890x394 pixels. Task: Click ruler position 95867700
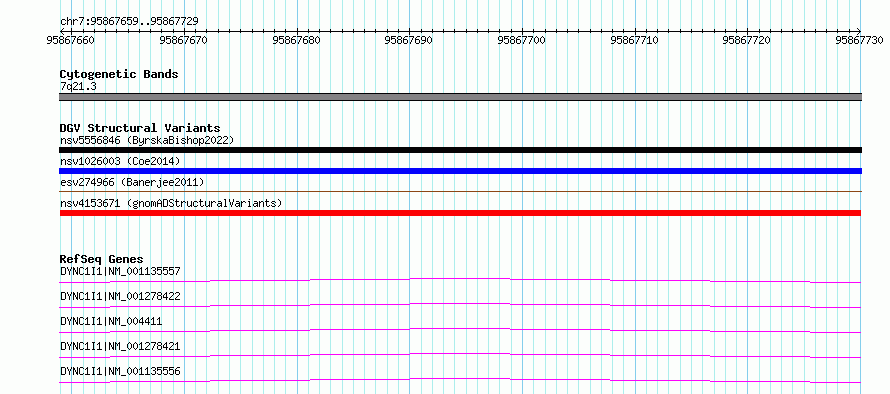[x=521, y=40]
